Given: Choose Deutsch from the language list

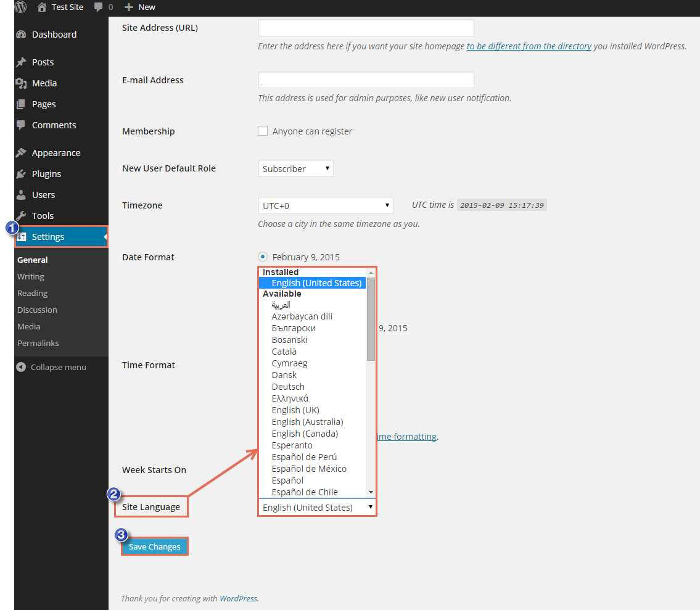Looking at the screenshot, I should [288, 387].
